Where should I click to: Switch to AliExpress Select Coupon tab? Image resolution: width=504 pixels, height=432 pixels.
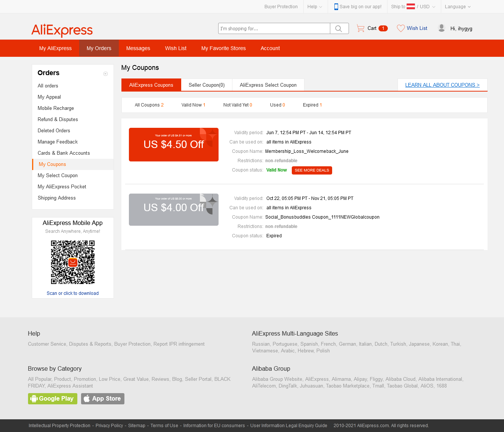tap(268, 85)
